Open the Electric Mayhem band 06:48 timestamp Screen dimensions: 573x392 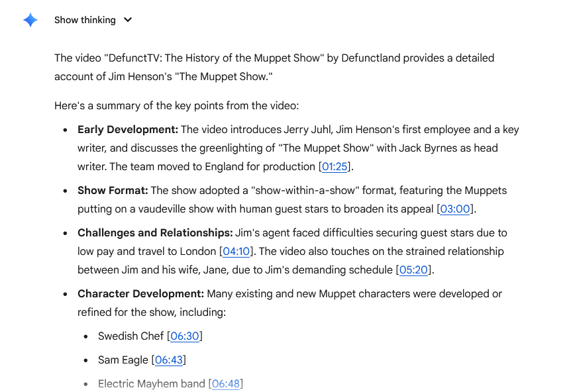coord(226,384)
